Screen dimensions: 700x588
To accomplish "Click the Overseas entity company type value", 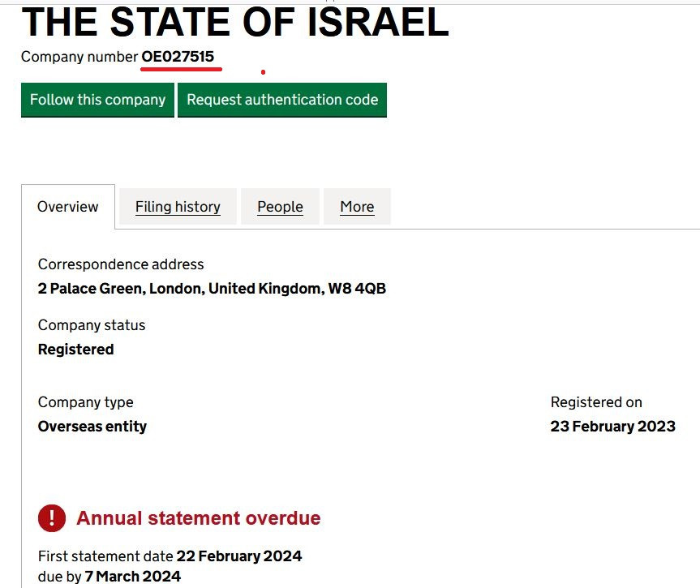I will (x=92, y=426).
